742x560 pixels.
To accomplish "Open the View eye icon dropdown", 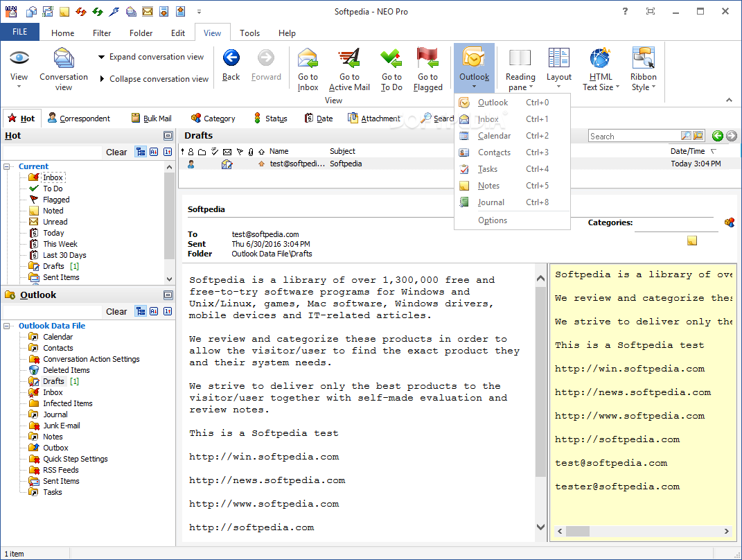I will click(x=19, y=69).
